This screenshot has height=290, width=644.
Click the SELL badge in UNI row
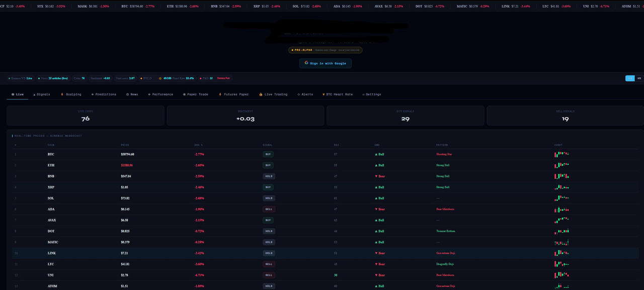pyautogui.click(x=269, y=275)
